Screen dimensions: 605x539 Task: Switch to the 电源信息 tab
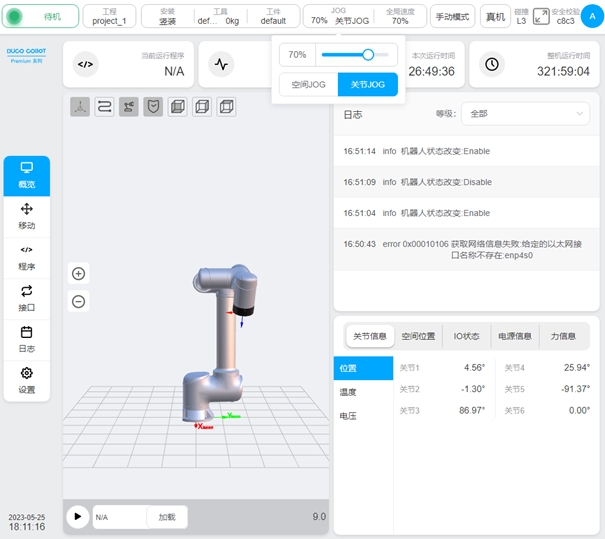click(515, 336)
